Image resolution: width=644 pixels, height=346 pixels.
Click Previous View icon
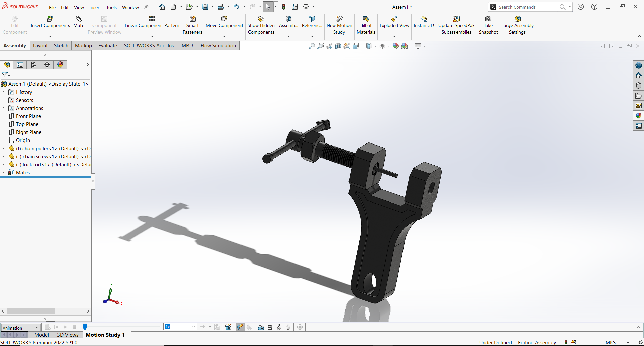tap(329, 46)
